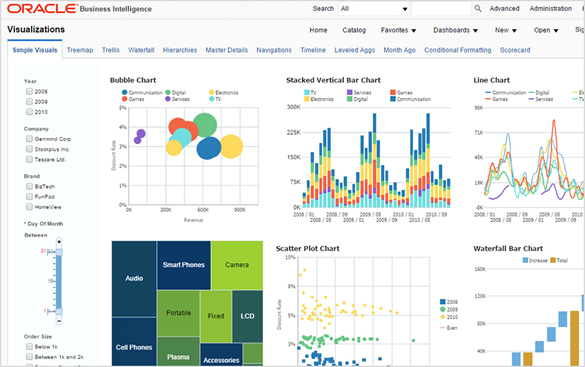Switch to the Hierarchies tab
The image size is (585, 367).
pos(180,50)
